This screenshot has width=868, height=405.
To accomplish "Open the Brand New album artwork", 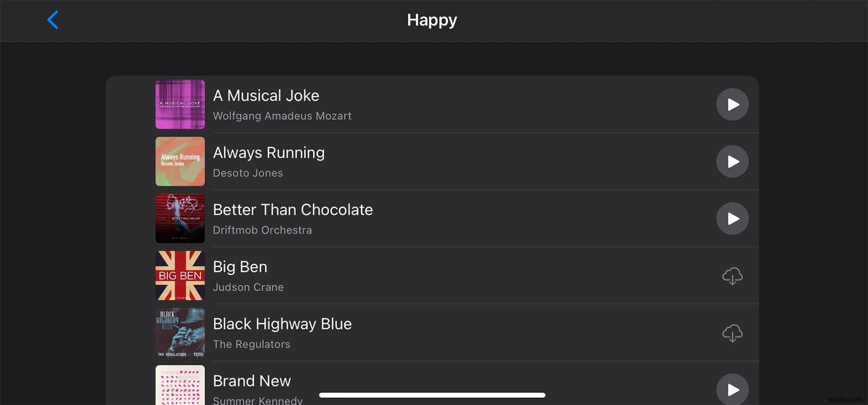I will pyautogui.click(x=180, y=386).
